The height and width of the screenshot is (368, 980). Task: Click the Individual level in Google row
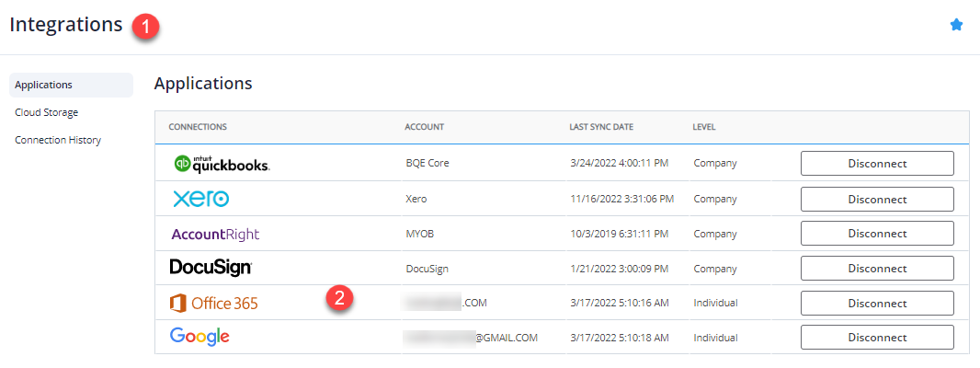715,338
